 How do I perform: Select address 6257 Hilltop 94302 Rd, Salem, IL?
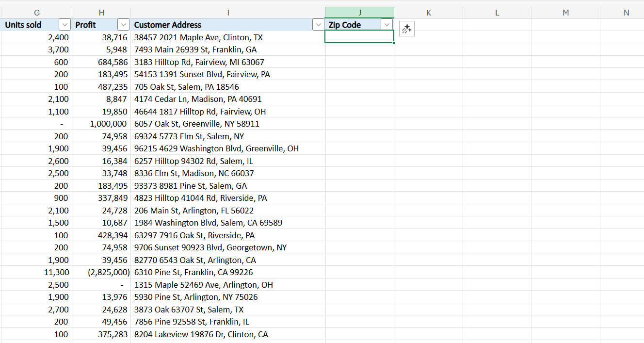228,161
